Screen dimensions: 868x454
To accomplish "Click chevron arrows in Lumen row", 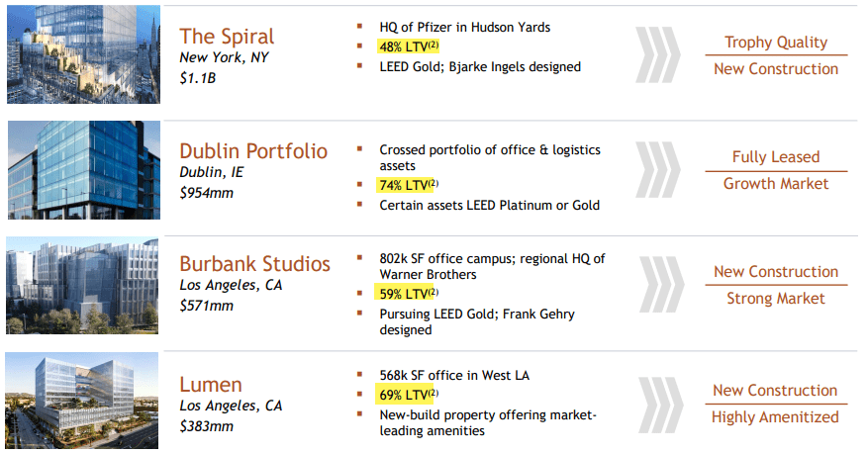I will 660,405.
